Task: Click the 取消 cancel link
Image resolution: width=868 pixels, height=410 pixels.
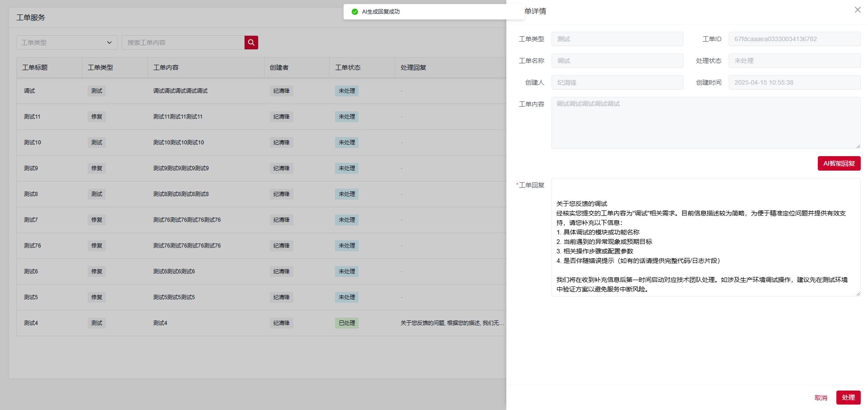Action: tap(821, 398)
